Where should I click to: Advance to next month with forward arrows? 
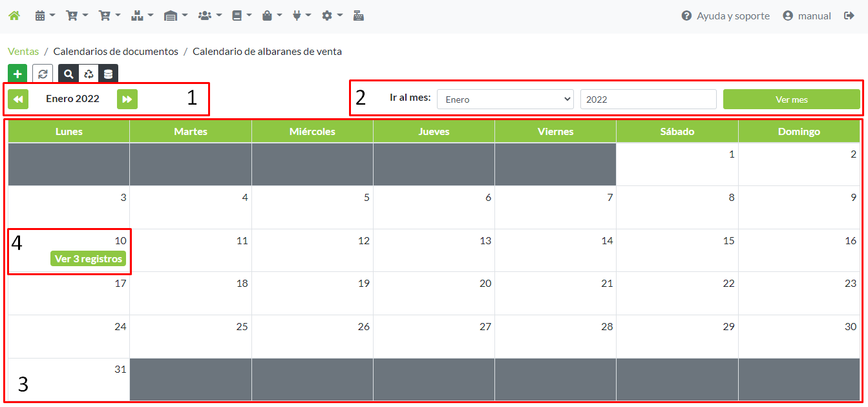127,99
